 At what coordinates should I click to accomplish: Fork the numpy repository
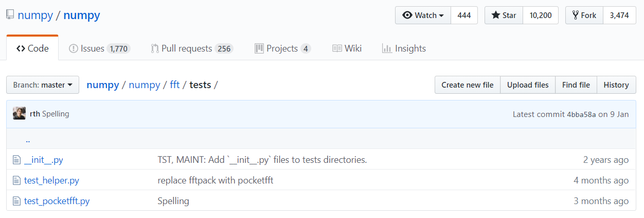click(584, 15)
